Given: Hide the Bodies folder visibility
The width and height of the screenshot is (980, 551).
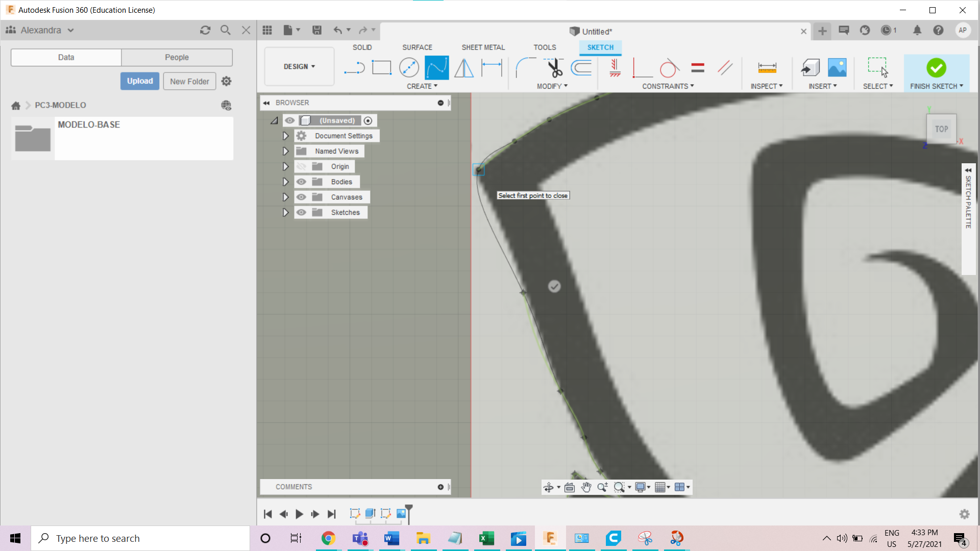Looking at the screenshot, I should tap(301, 182).
